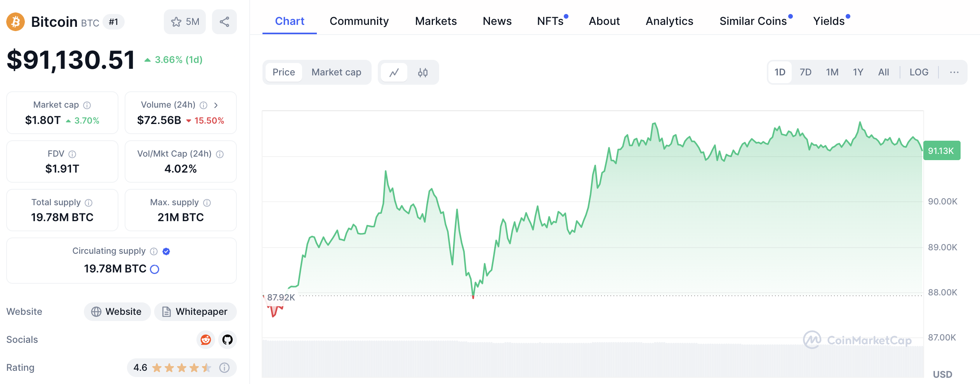
Task: Open the Bitcoin Whitepaper
Action: [x=195, y=312]
